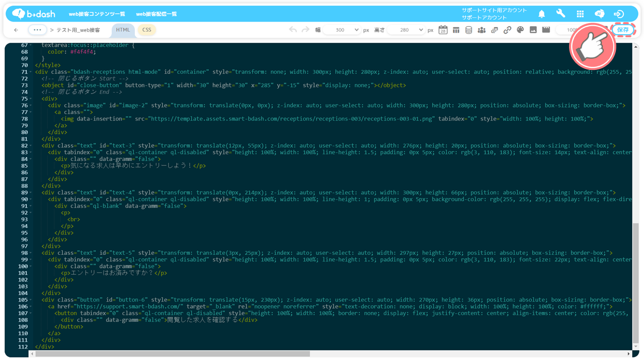Insert a link with chain icon
Image resolution: width=644 pixels, height=362 pixels.
coord(507,30)
